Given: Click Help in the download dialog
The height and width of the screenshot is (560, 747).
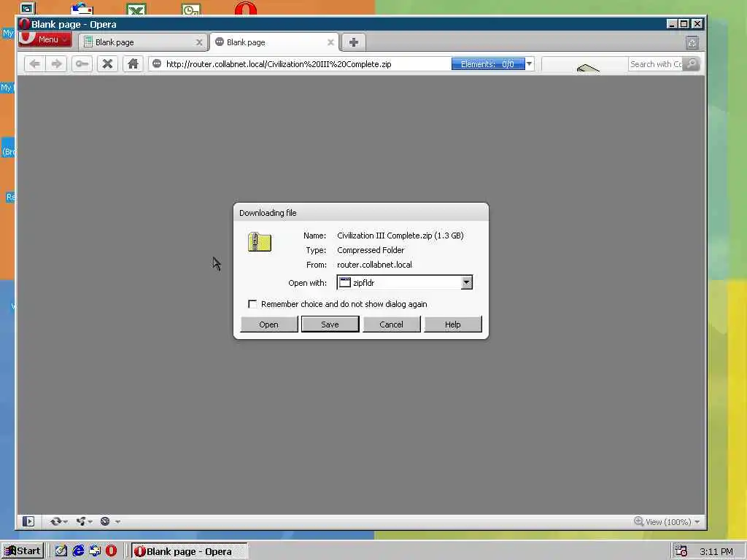Looking at the screenshot, I should pos(452,324).
